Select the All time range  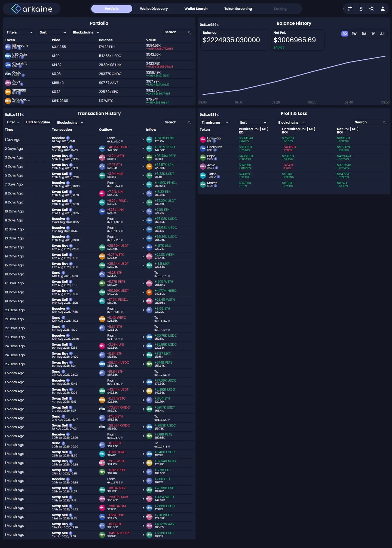pyautogui.click(x=382, y=34)
